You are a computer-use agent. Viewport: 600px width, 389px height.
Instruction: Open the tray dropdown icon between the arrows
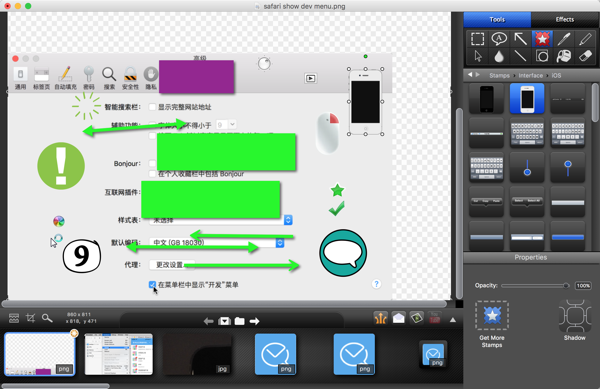point(225,321)
